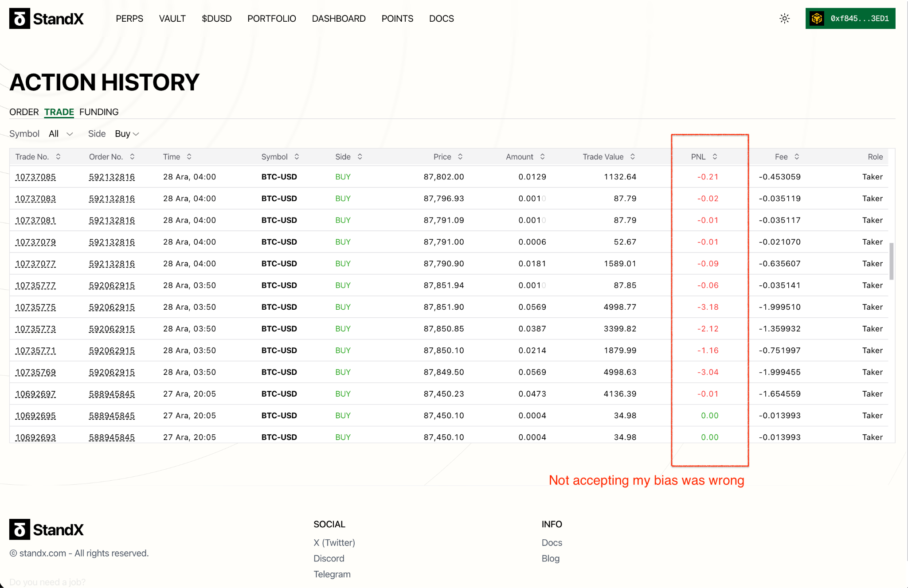Screen dimensions: 908x588
Task: Open wallet menu 0xf845...3ED1
Action: 850,19
